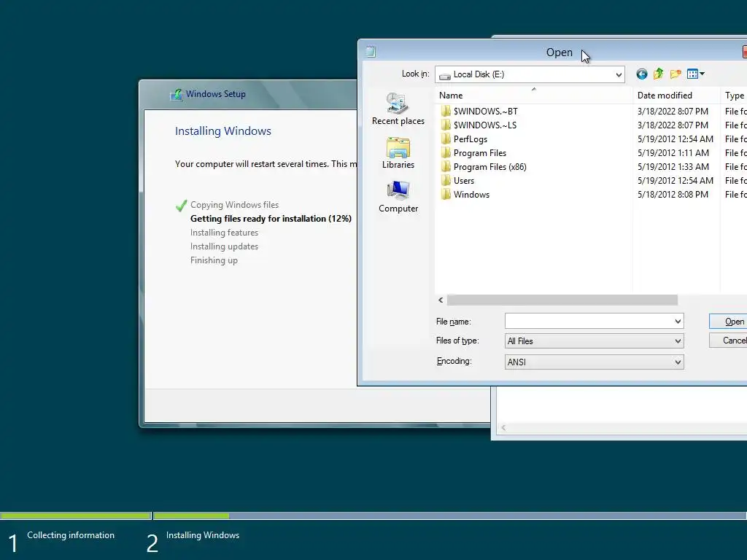Click the 'Installing features' step text
The image size is (747, 560).
click(224, 233)
